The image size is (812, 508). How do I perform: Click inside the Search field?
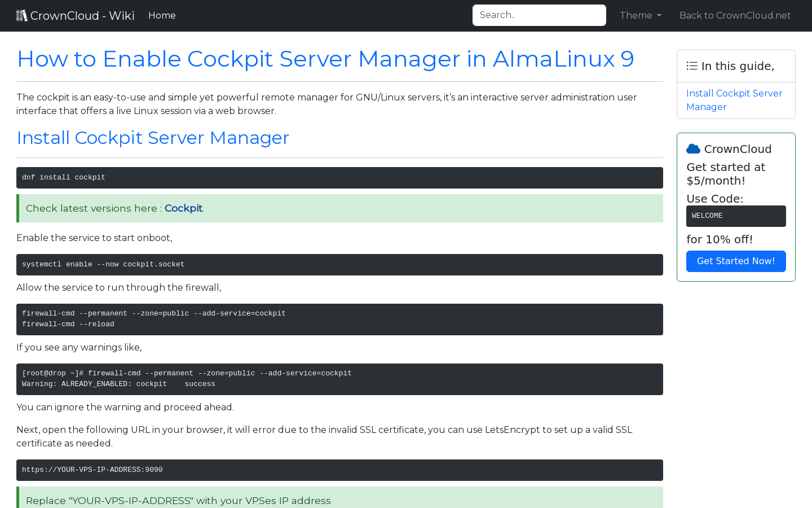[x=539, y=15]
